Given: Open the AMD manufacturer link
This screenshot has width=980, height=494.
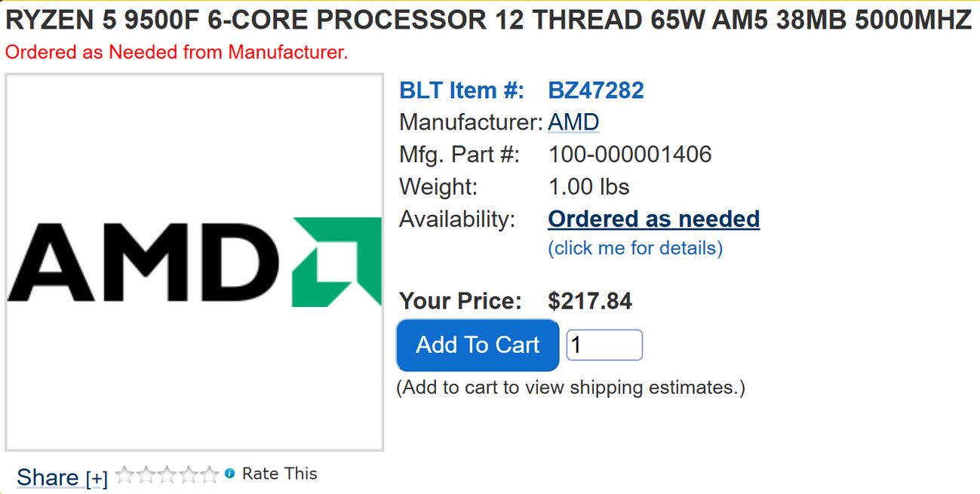Looking at the screenshot, I should click(573, 122).
